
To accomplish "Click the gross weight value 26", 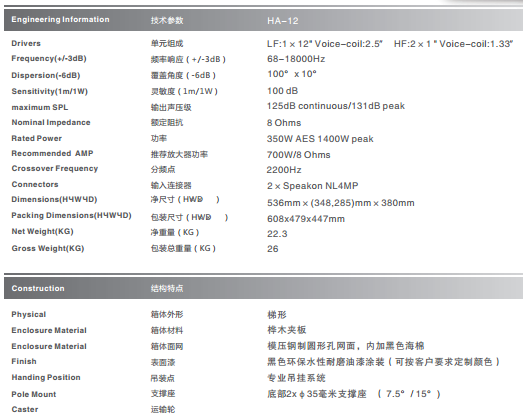I will (273, 249).
